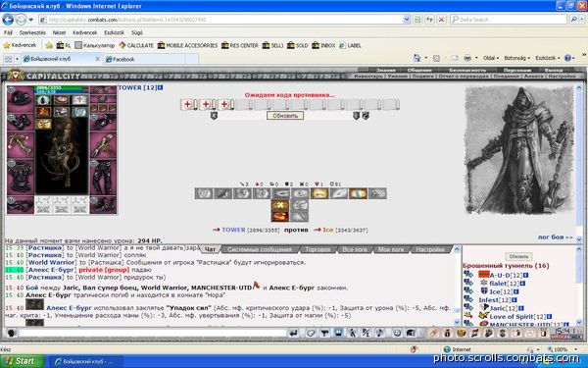The width and height of the screenshot is (588, 368).
Task: Open the smiley emoticons icon in chat bar
Action: coord(397,333)
